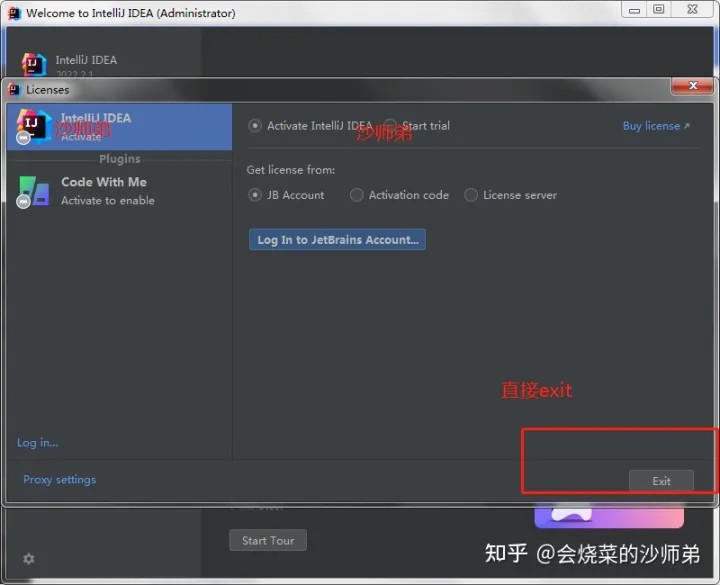Choose Activation code as license source

tap(357, 195)
